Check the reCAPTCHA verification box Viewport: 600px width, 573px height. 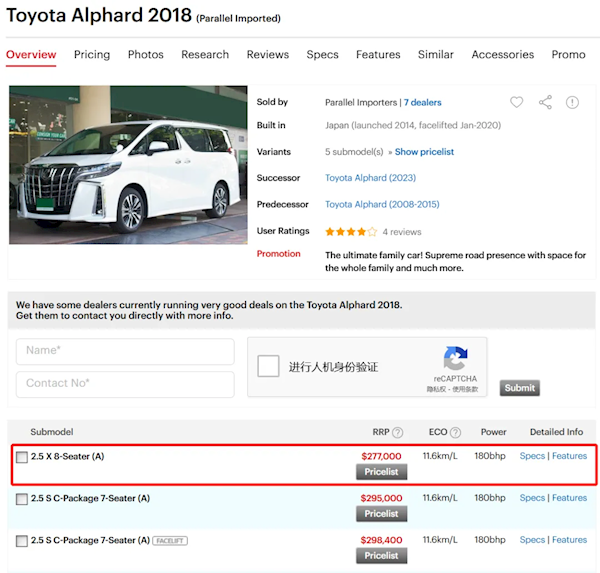[x=268, y=366]
